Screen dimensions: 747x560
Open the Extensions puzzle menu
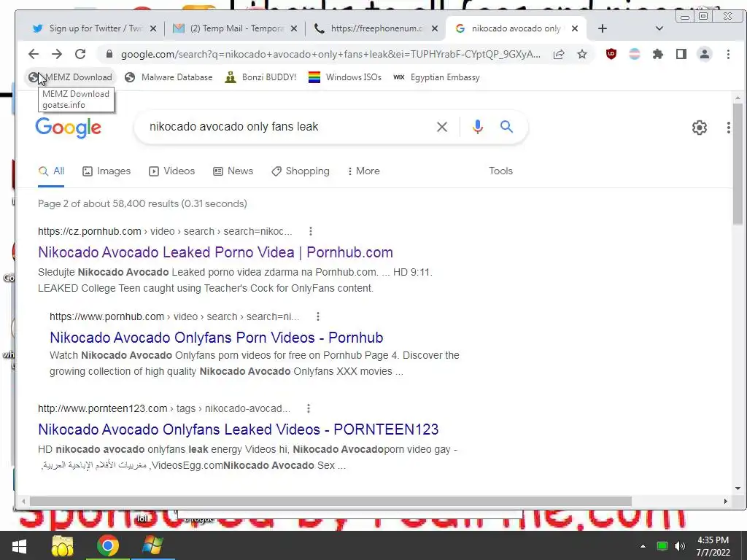658,54
